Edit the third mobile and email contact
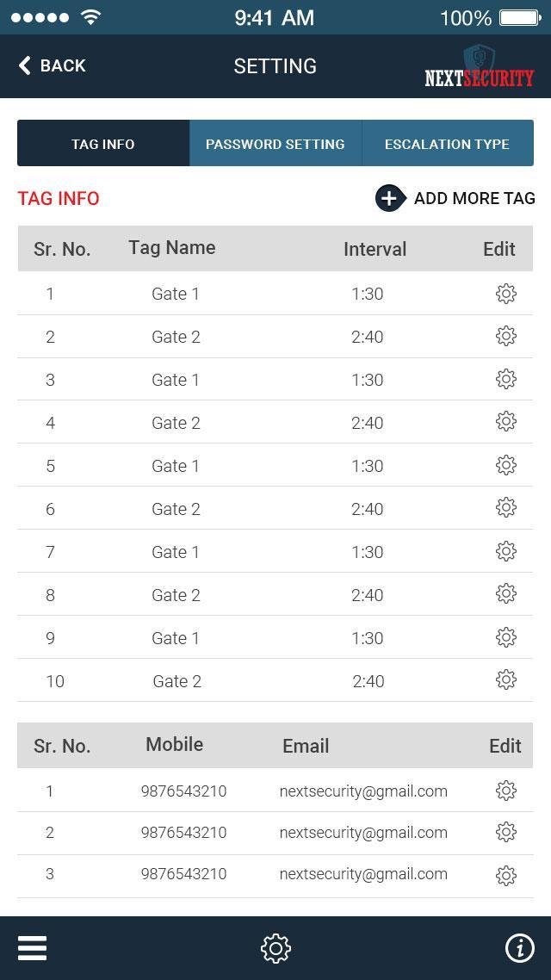551x980 pixels. point(506,875)
